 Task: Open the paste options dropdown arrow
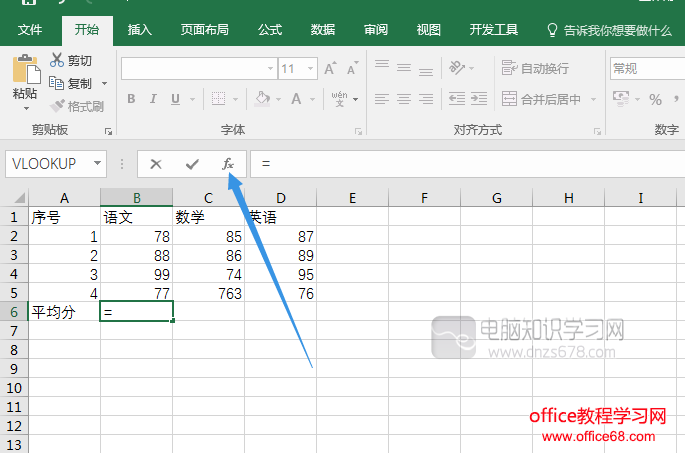[x=26, y=108]
